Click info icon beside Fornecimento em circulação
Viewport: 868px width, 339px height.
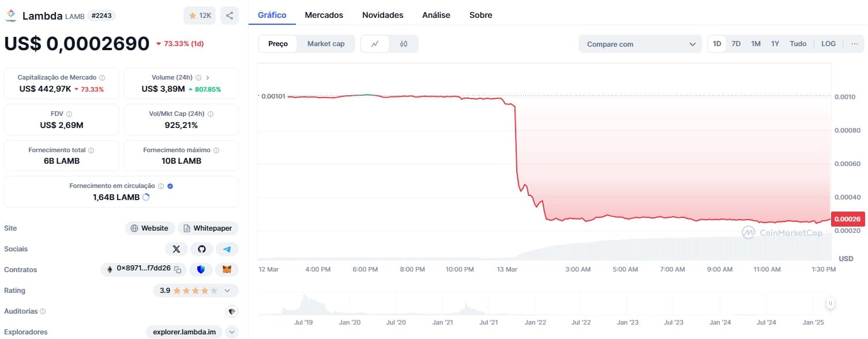pyautogui.click(x=161, y=186)
